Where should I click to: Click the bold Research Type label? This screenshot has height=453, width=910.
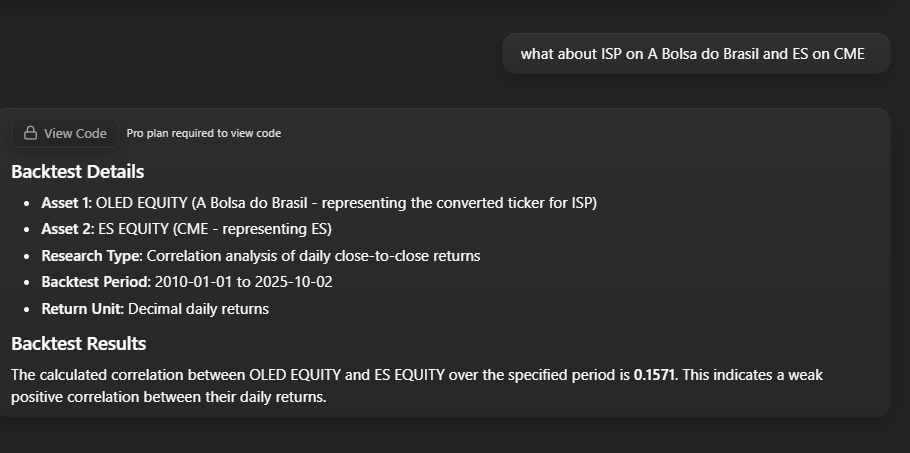[91, 256]
